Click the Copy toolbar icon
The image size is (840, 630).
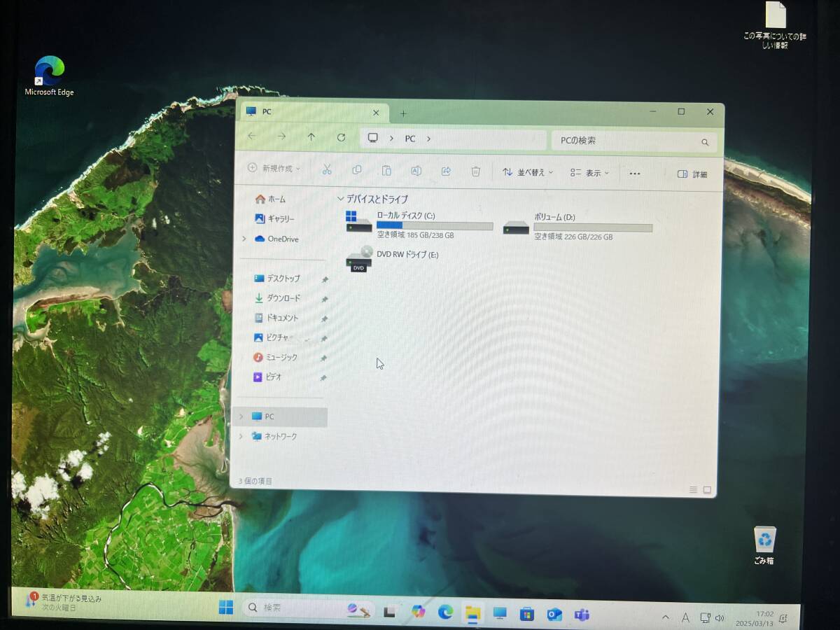coord(357,170)
